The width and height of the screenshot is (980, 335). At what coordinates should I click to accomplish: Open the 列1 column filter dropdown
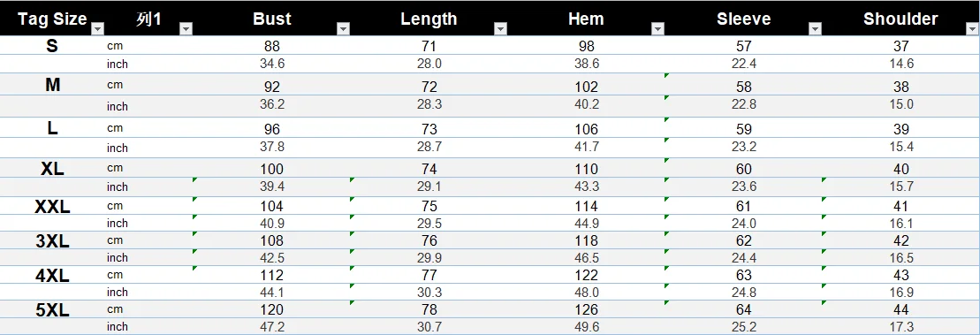[186, 29]
